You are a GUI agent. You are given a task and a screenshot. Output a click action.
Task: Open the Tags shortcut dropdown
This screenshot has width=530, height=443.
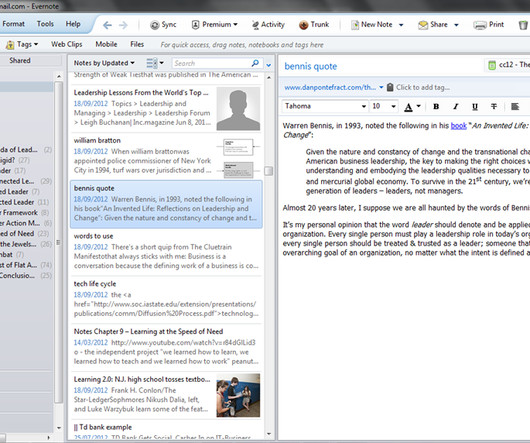coord(22,44)
